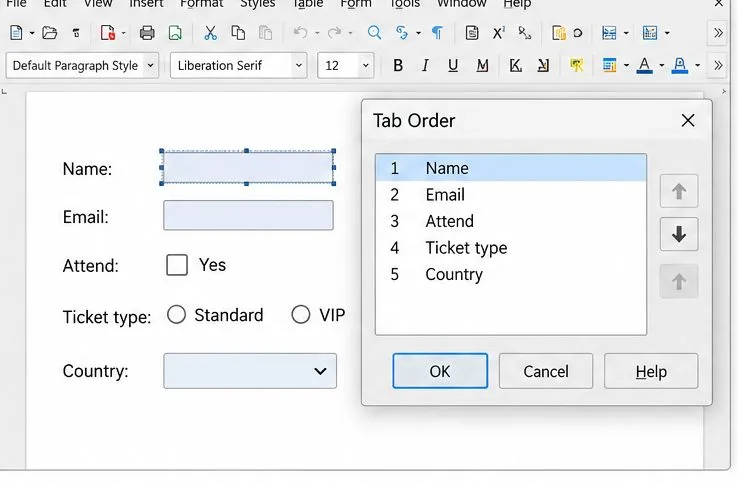The image size is (738, 482).
Task: Cancel the Tab Order dialog
Action: pyautogui.click(x=546, y=371)
